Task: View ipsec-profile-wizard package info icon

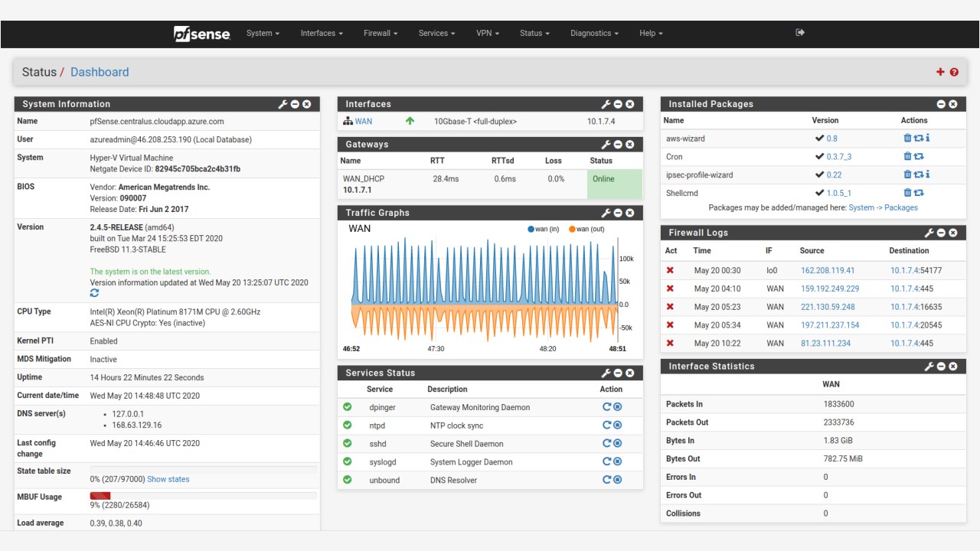Action: point(928,174)
